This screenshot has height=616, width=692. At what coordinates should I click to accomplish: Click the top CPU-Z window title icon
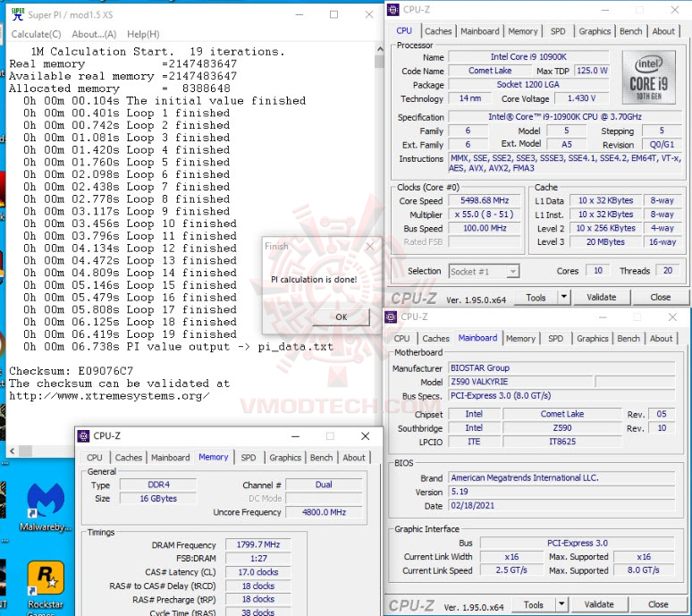pyautogui.click(x=392, y=9)
